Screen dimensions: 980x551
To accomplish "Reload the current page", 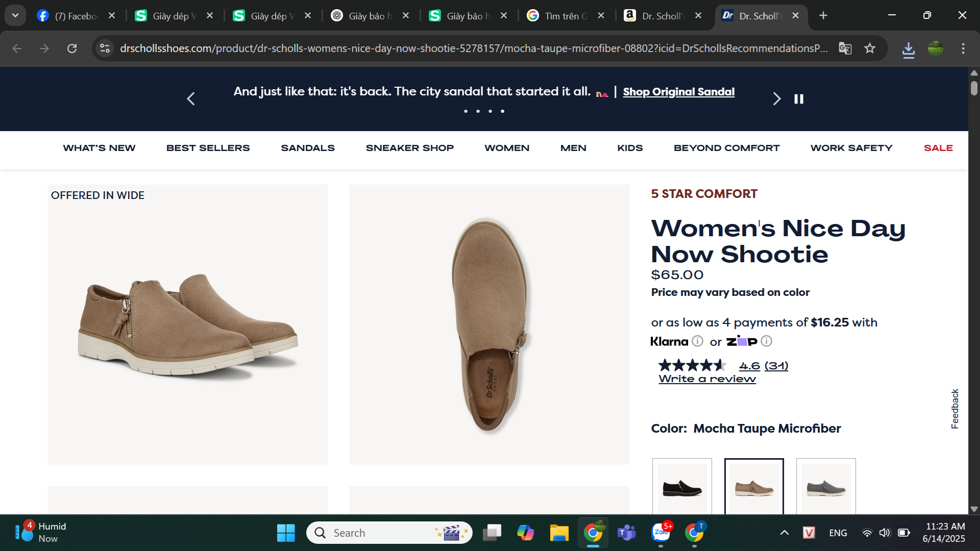I will [72, 48].
